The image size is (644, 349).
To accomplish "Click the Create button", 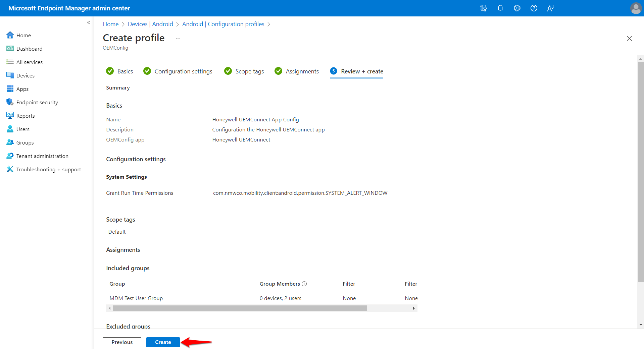I will (x=163, y=342).
